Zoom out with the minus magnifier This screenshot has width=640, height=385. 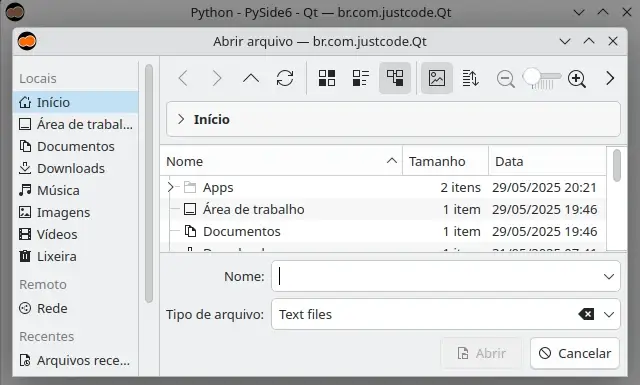coord(505,79)
